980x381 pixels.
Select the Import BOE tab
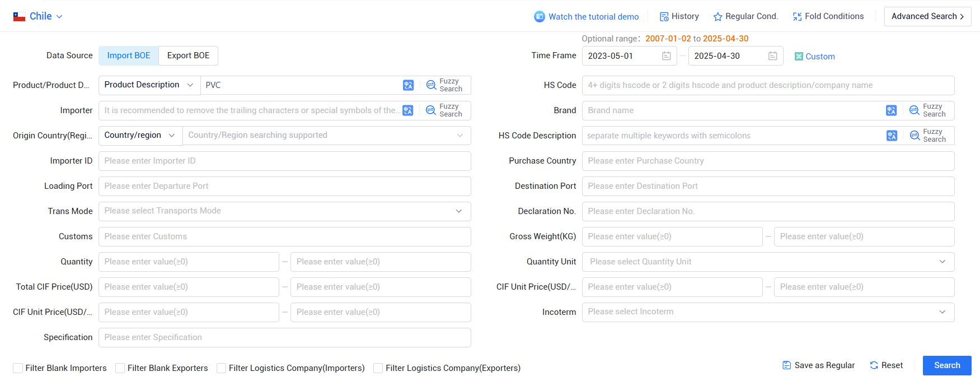point(129,55)
